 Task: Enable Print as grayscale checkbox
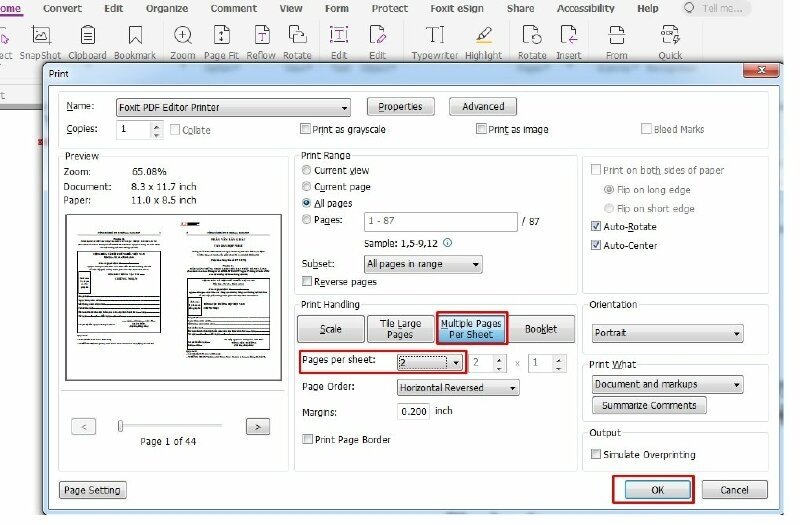pyautogui.click(x=306, y=129)
